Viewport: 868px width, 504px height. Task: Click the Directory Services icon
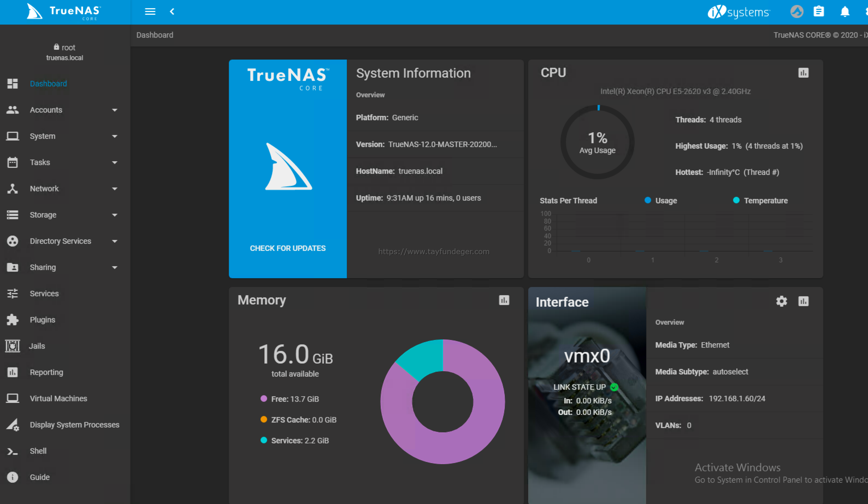[x=12, y=241]
